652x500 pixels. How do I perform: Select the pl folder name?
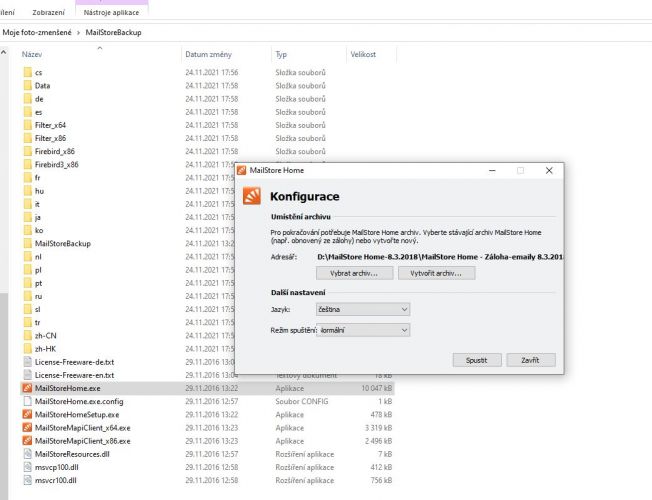[x=38, y=270]
